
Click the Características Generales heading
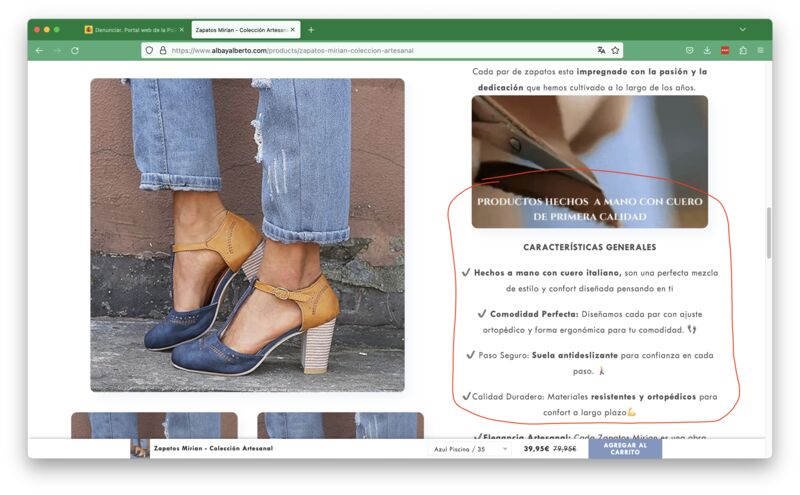point(589,247)
